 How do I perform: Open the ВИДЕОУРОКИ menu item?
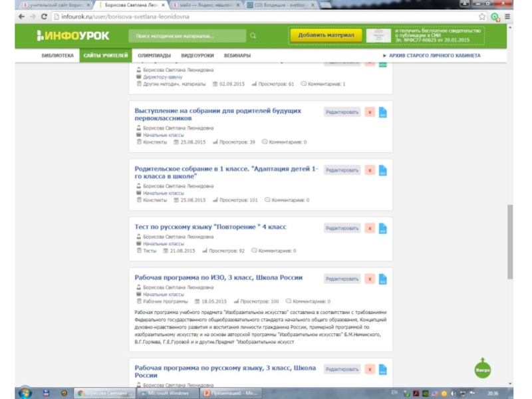tap(198, 56)
